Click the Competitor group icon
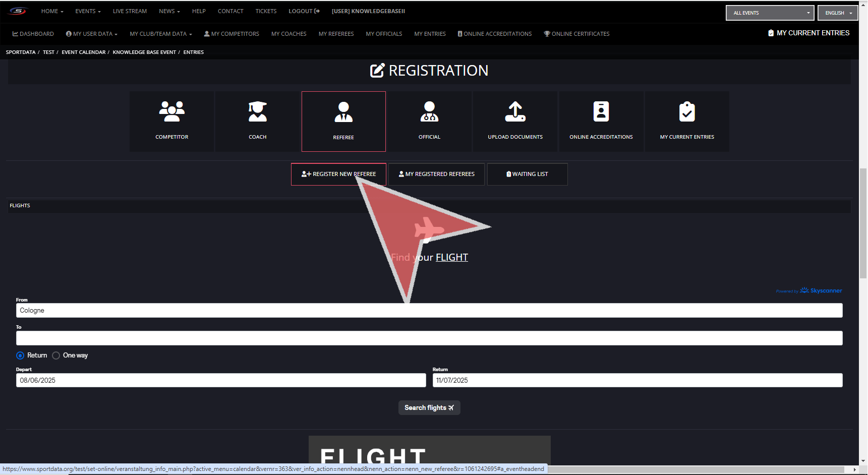Screen dimensions: 868x475 point(171,111)
